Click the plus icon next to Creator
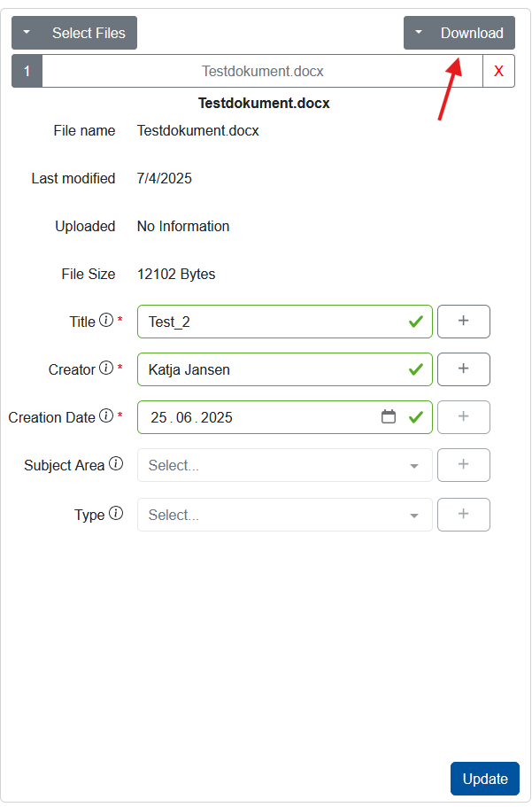The image size is (532, 807). 463,369
